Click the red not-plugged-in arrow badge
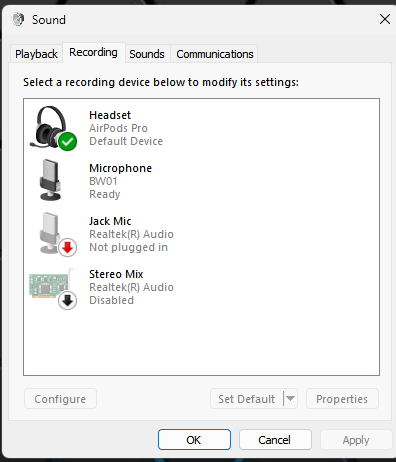Screen dimensions: 396x462 [68, 247]
